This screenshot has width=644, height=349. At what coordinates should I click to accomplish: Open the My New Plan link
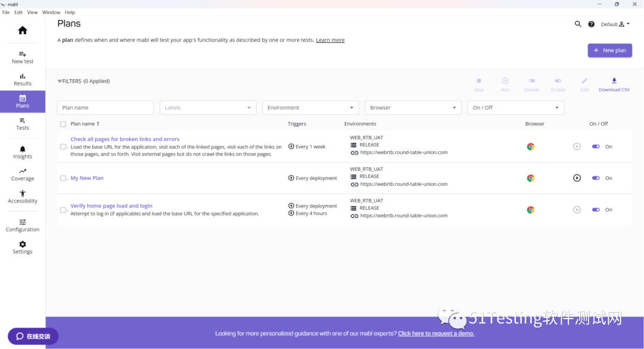(87, 178)
